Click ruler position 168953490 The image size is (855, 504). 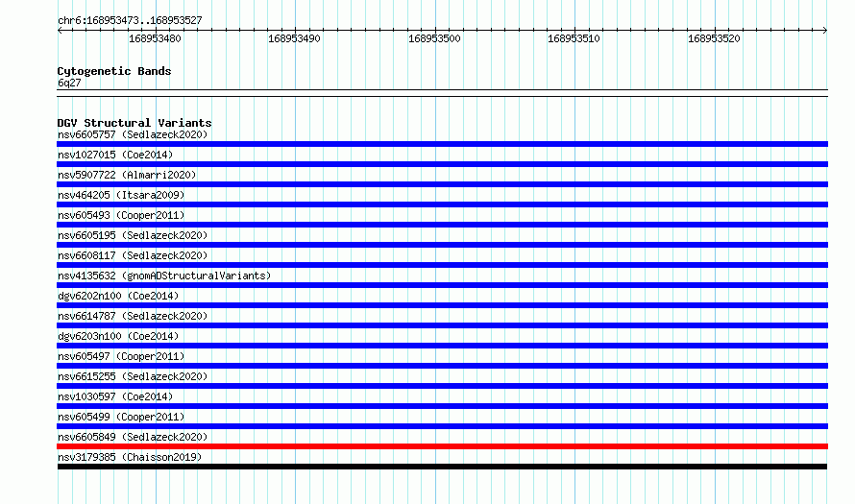pos(295,38)
